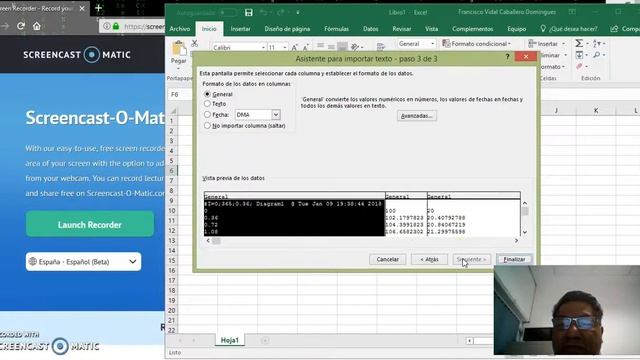Expand the quick access toolbar customize arrow

[x=298, y=13]
